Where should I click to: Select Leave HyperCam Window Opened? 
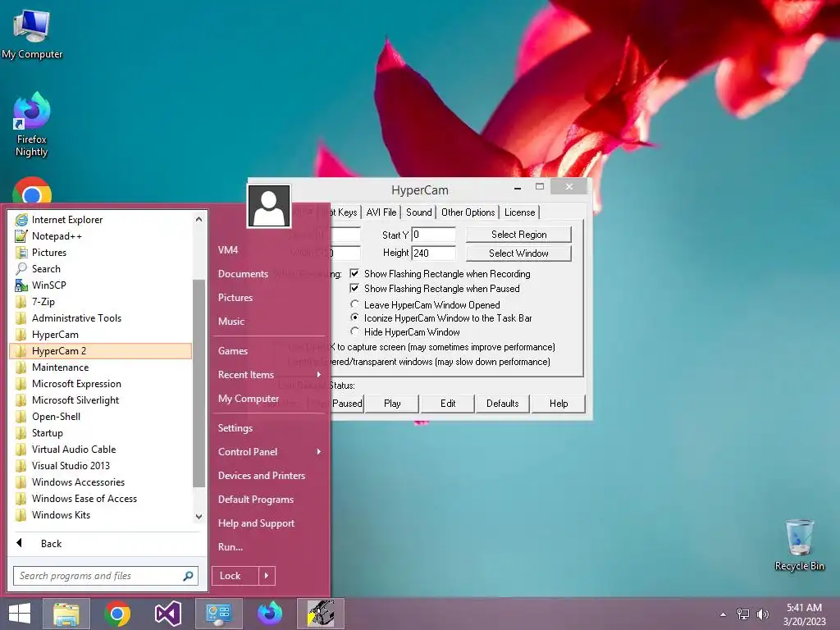pos(426,305)
